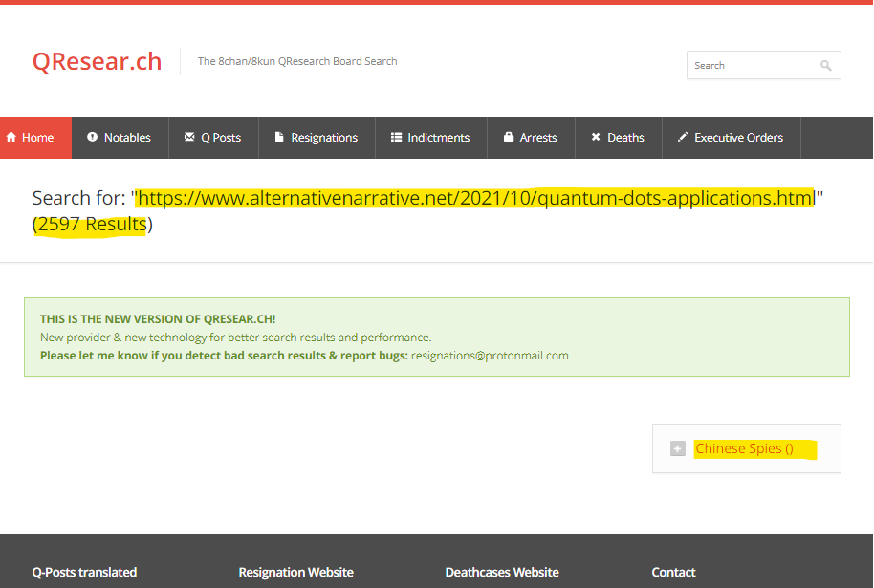
Task: Click the document icon beside Resignations
Action: click(279, 137)
